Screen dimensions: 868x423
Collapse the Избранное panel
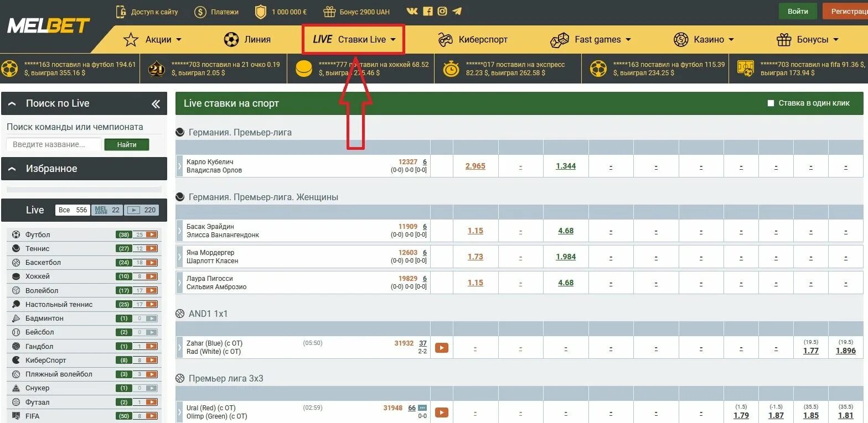pyautogui.click(x=12, y=169)
